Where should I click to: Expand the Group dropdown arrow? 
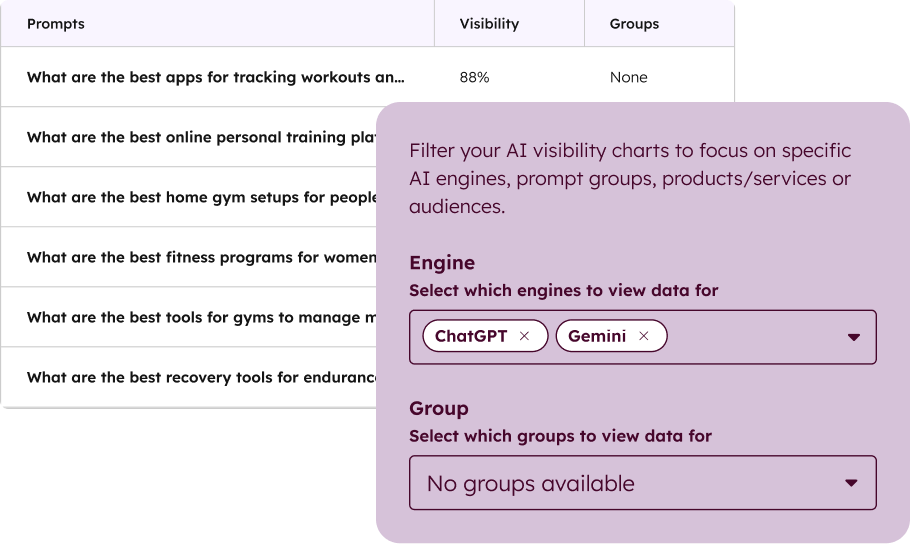click(x=851, y=483)
